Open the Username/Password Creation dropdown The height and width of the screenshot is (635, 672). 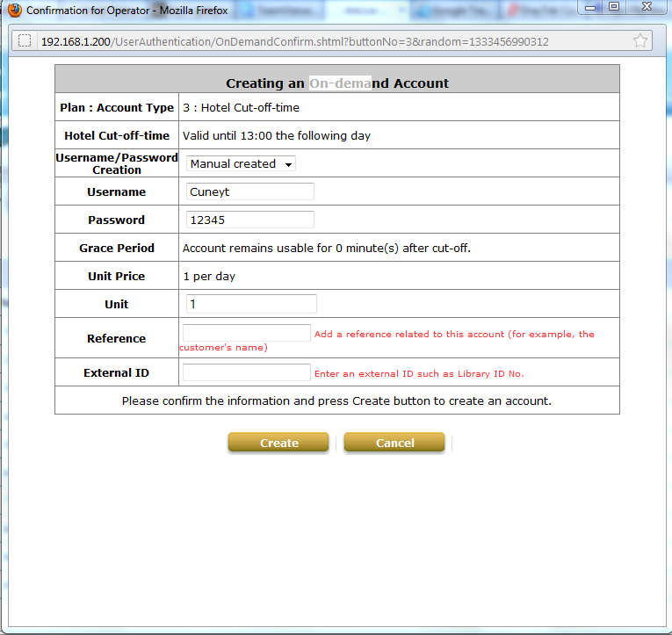coord(241,163)
